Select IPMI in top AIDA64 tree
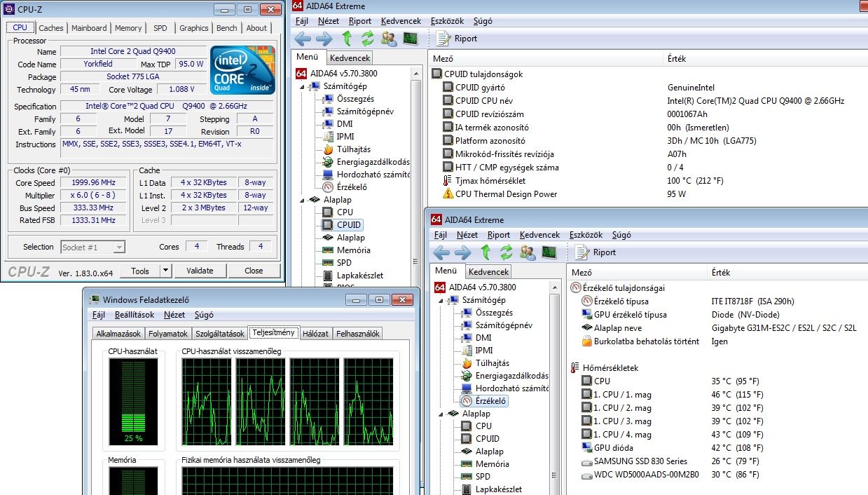The height and width of the screenshot is (495, 868). [338, 137]
